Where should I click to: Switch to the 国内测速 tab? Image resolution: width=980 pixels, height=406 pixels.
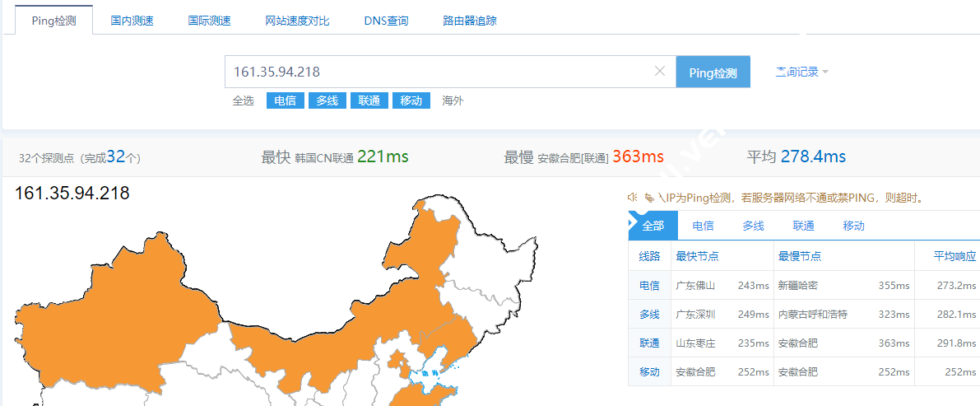(132, 21)
